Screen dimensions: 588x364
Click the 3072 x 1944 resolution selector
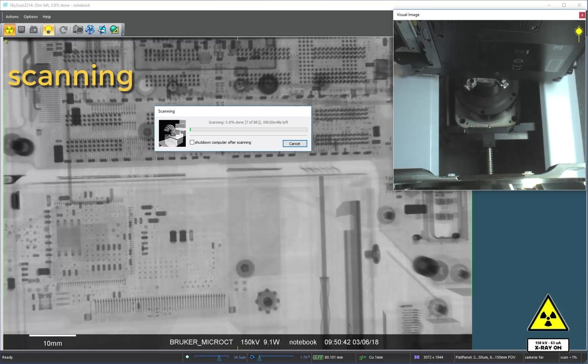tap(433, 357)
